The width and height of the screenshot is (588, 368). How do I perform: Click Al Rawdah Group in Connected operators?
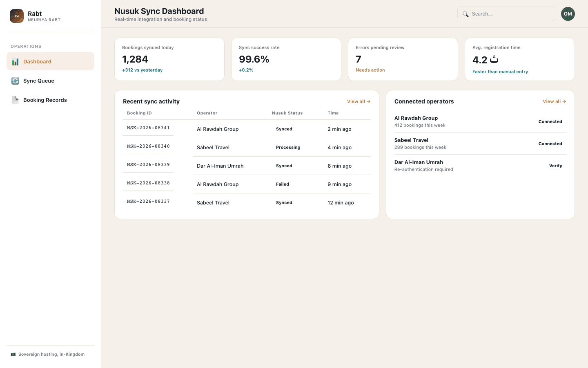coord(416,118)
